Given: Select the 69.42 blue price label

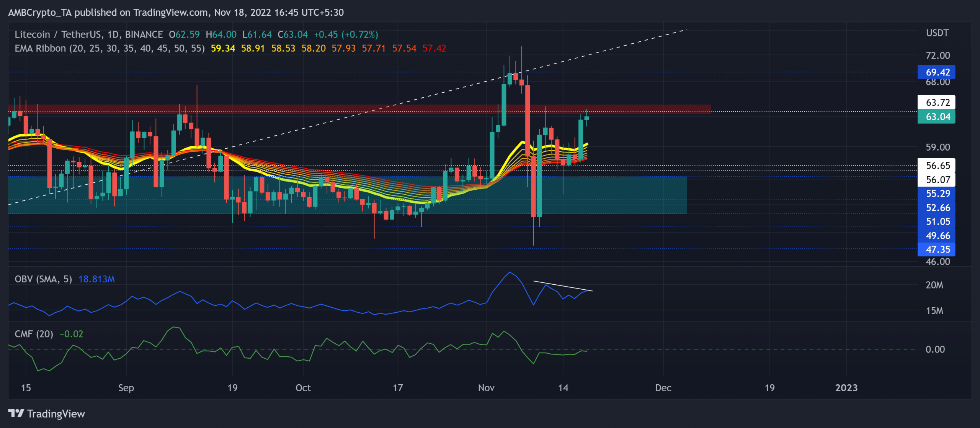Looking at the screenshot, I should pos(936,72).
